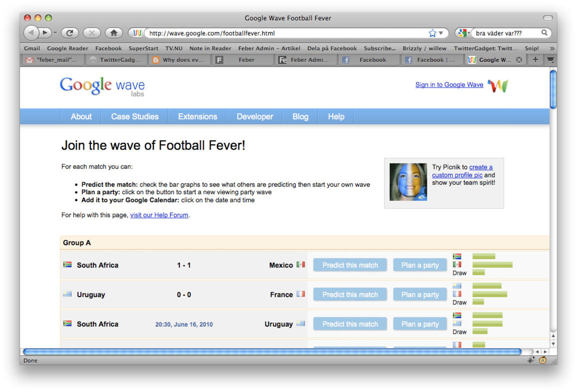Click the Home icon in the browser toolbar
Viewport: 577px width, 392px height.
point(114,33)
